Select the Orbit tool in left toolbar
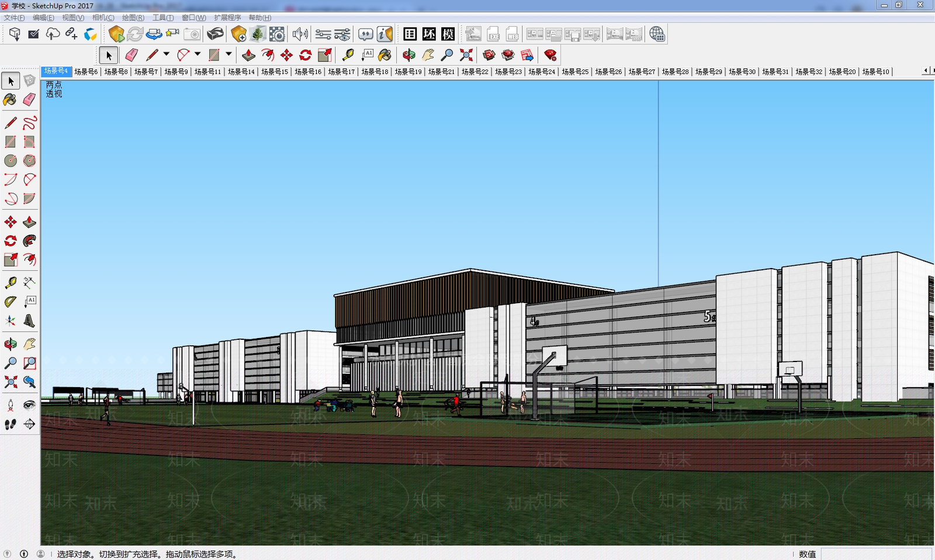Screen dimensions: 935x560 click(11, 345)
